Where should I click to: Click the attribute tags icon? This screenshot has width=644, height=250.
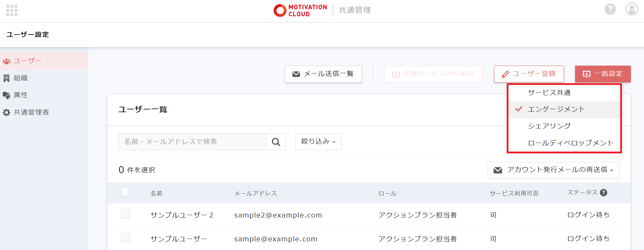7,95
